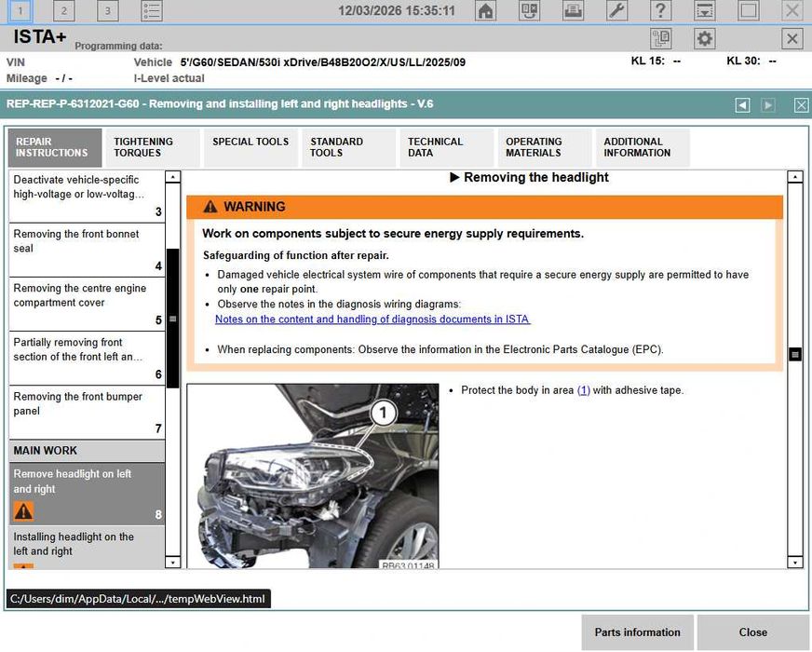The image size is (812, 652).
Task: Open the Technical Data tab
Action: point(446,147)
